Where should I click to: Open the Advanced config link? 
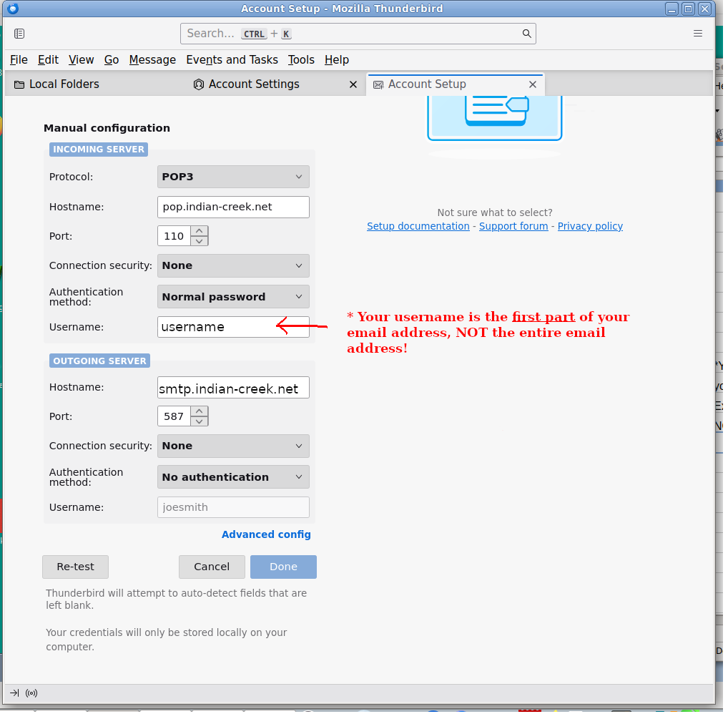click(x=266, y=534)
